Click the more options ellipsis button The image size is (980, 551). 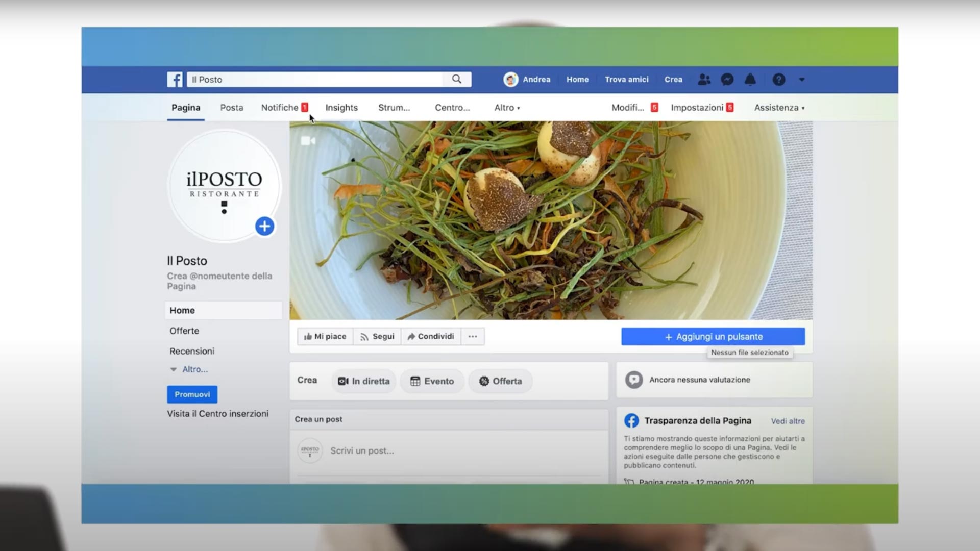473,336
